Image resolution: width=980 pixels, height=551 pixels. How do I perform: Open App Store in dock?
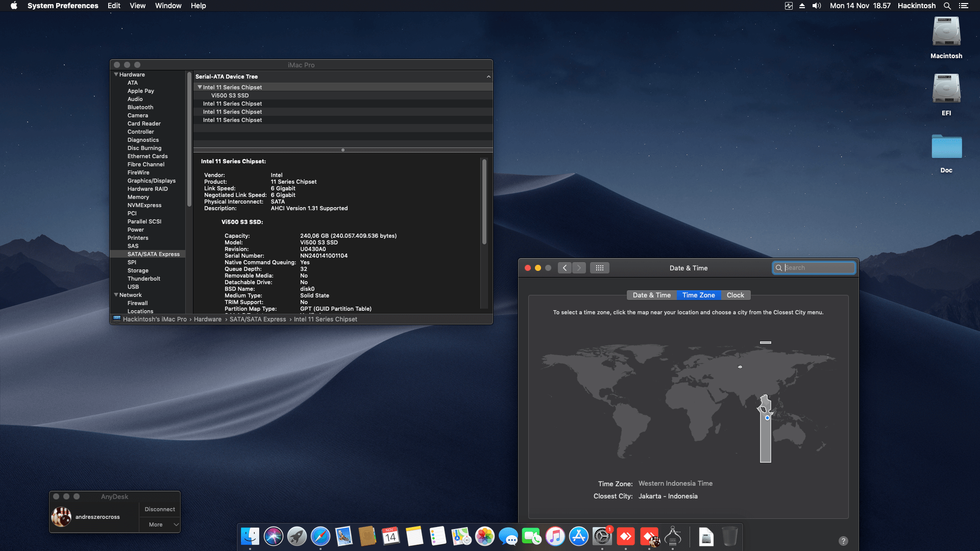(579, 536)
